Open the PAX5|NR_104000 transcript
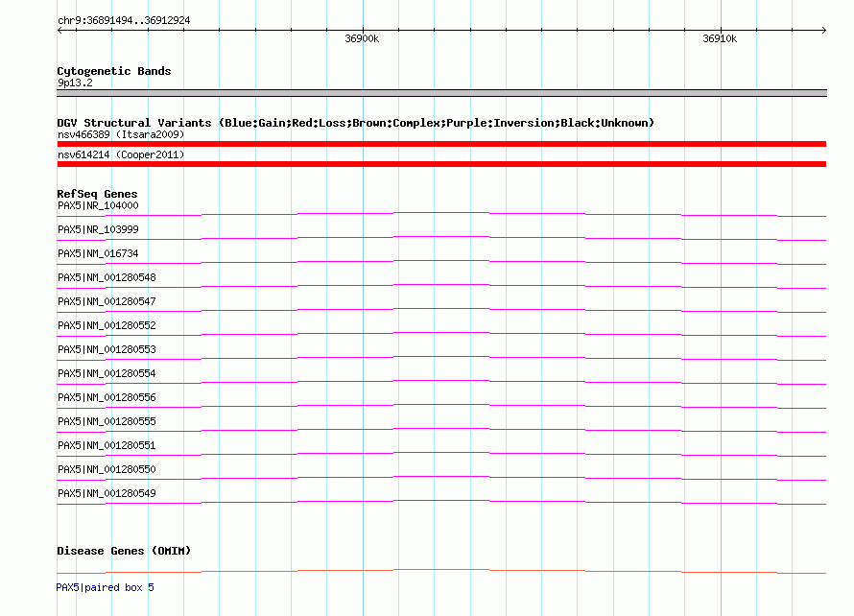The height and width of the screenshot is (616, 854). click(x=98, y=206)
